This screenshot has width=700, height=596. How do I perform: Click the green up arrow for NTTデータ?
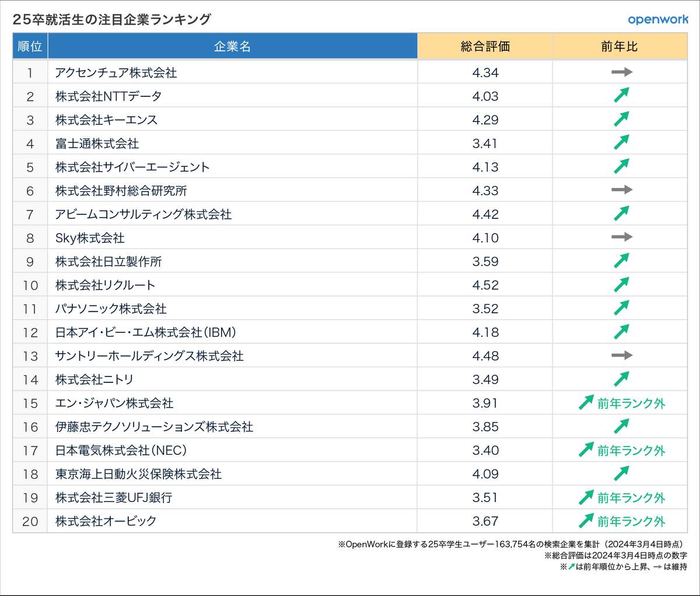point(621,95)
